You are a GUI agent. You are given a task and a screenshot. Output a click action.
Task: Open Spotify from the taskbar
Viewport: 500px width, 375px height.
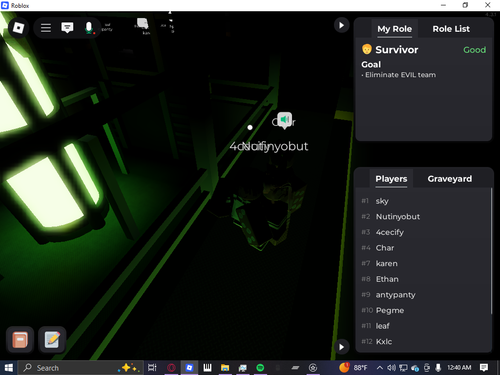[260, 368]
